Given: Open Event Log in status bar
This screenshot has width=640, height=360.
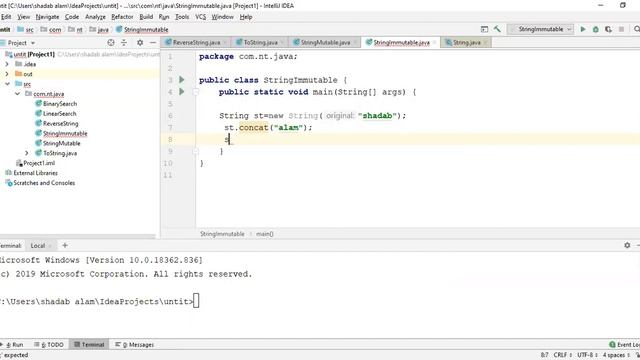Looking at the screenshot, I should (624, 344).
